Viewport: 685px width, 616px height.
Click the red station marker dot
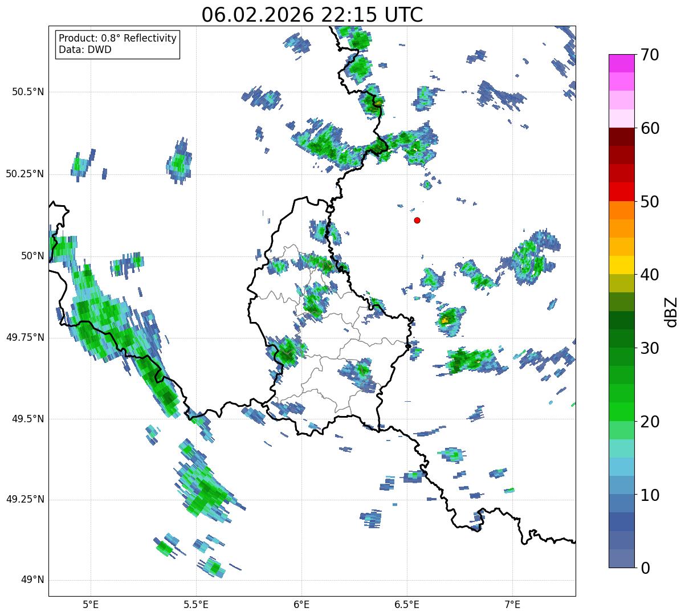[417, 220]
